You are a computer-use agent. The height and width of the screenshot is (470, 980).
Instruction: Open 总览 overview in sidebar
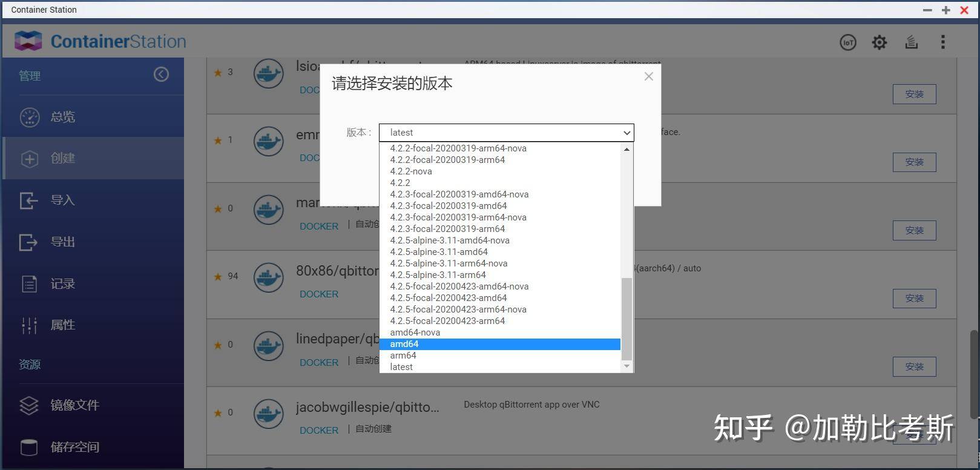pyautogui.click(x=93, y=116)
